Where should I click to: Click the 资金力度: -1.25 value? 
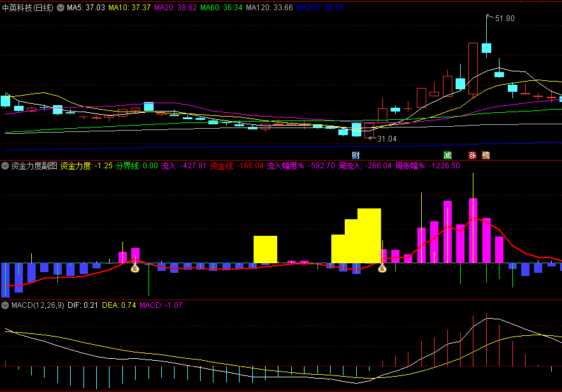pos(87,166)
